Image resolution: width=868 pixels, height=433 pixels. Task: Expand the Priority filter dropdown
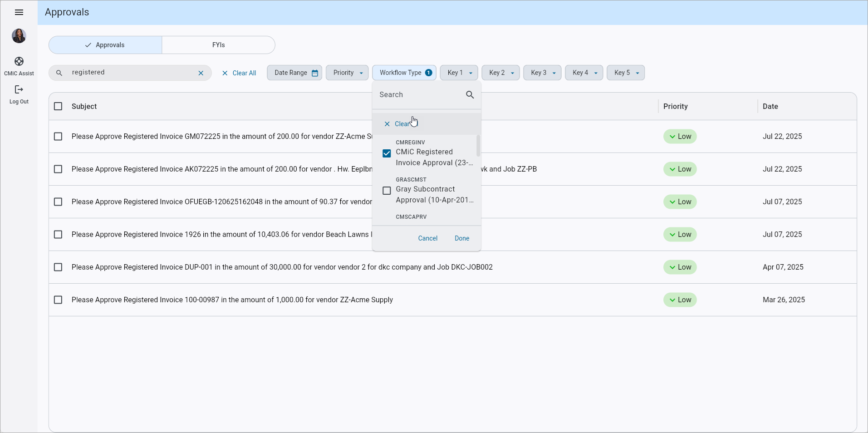(347, 73)
